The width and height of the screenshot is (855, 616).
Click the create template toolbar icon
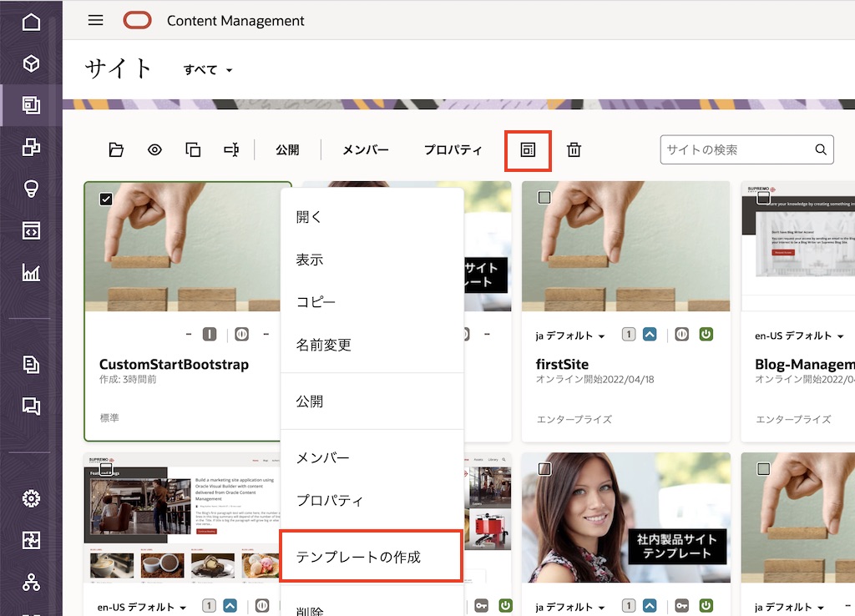coord(528,150)
